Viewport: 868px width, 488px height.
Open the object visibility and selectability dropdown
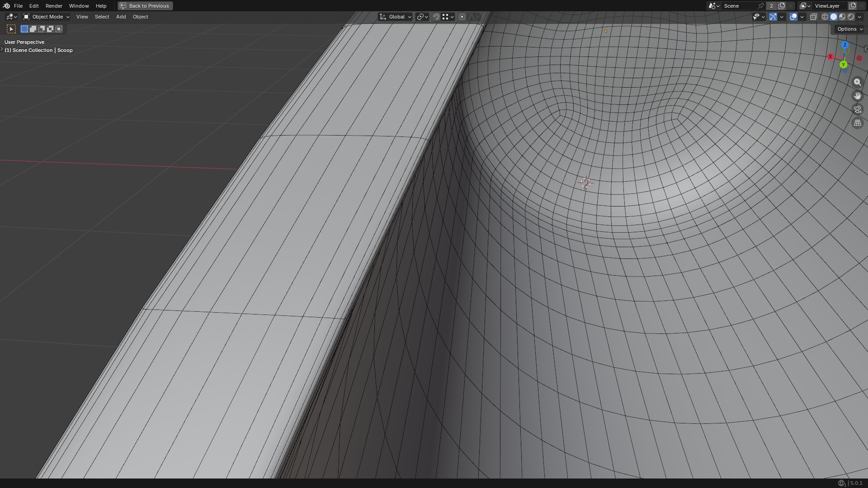pos(759,17)
